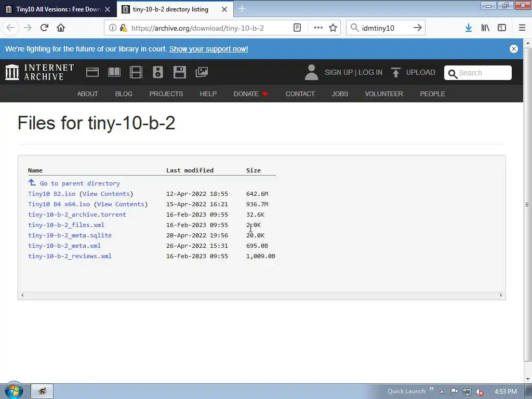Open the Firefox downloads panel
532x399 pixels.
469,28
